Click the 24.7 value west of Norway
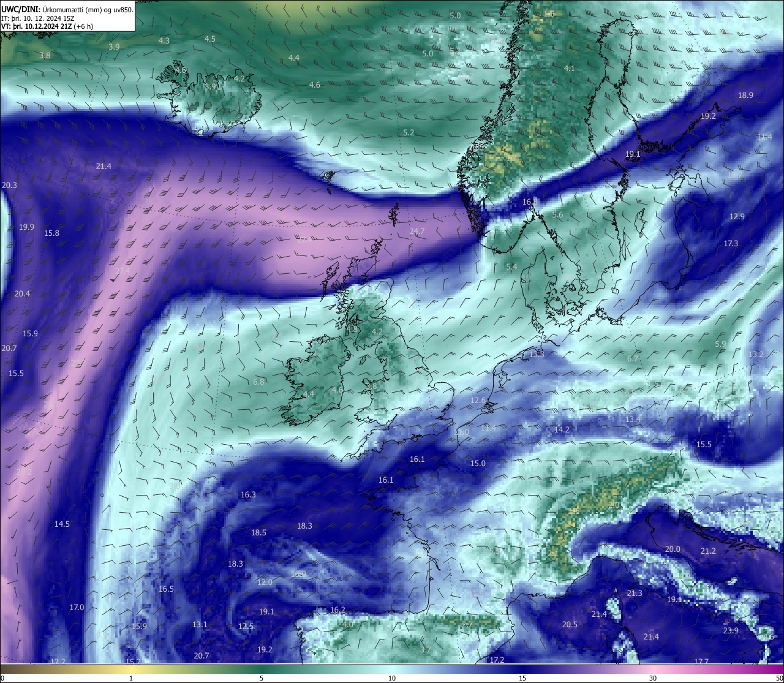Screen dimensions: 784x683 (x=417, y=232)
